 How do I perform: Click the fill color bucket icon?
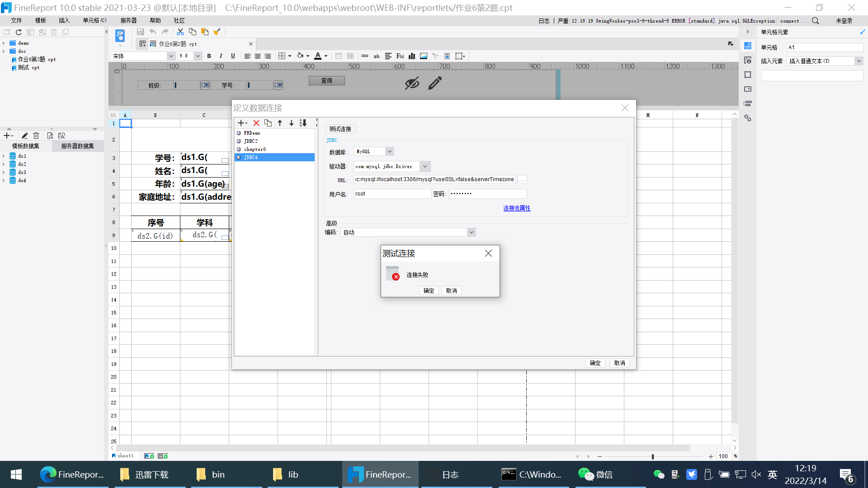pyautogui.click(x=300, y=56)
